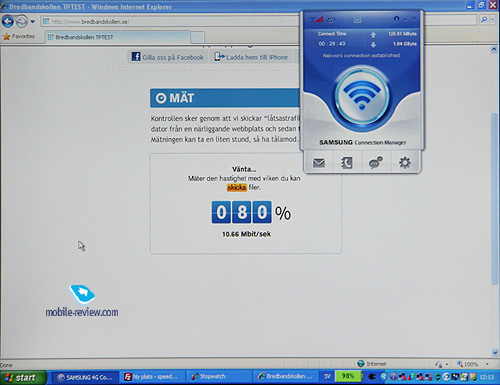Click the upload 125.61 MByte value
500x385 pixels.
click(x=402, y=34)
